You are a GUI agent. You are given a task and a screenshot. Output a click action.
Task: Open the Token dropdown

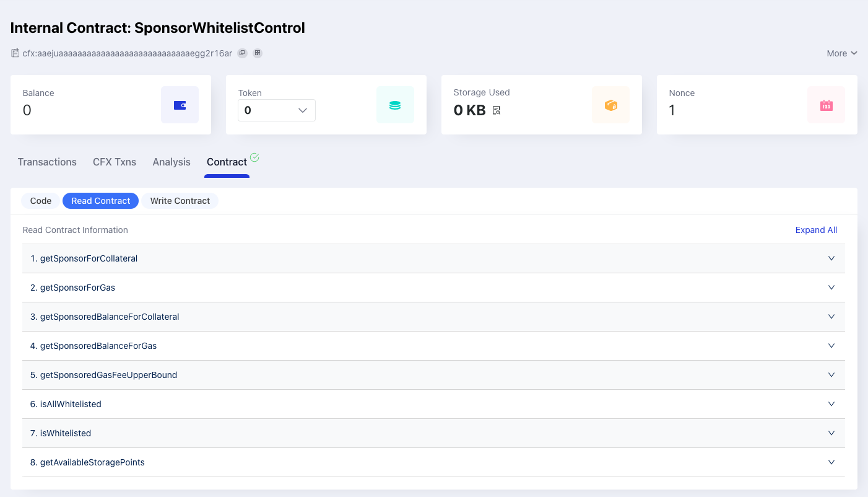tap(277, 110)
